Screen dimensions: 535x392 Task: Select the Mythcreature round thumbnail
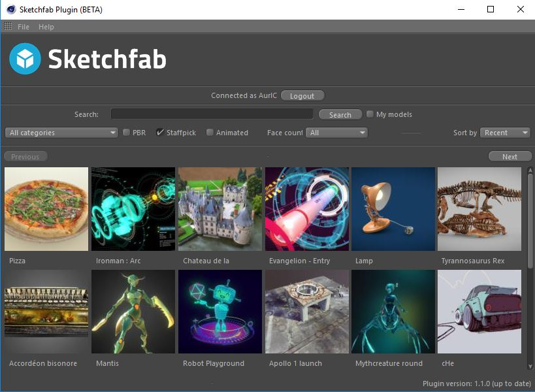coord(393,312)
